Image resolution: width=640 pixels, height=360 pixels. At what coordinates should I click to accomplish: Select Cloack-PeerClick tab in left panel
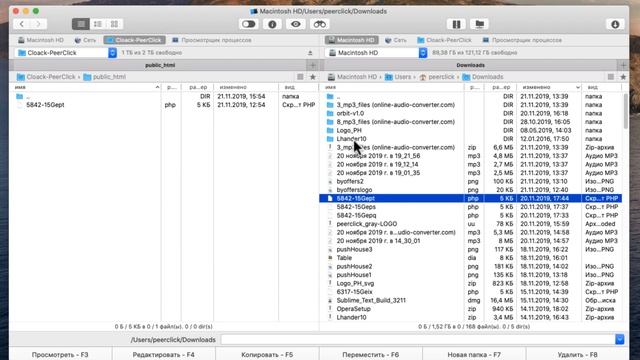click(x=135, y=40)
